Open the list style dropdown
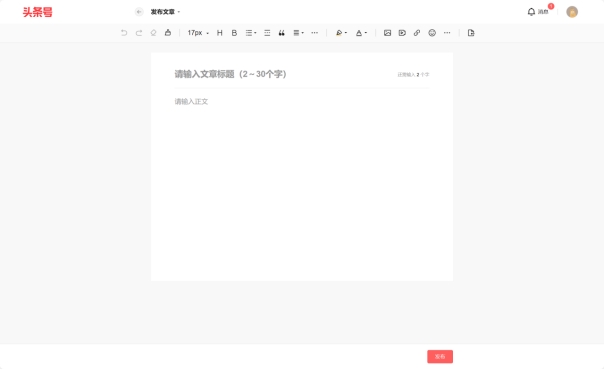 (251, 33)
